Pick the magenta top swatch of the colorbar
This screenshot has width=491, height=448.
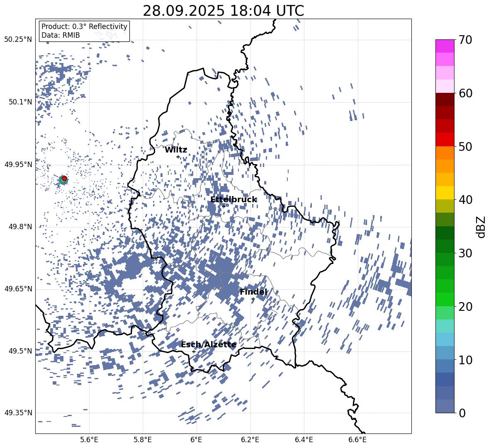pos(445,46)
